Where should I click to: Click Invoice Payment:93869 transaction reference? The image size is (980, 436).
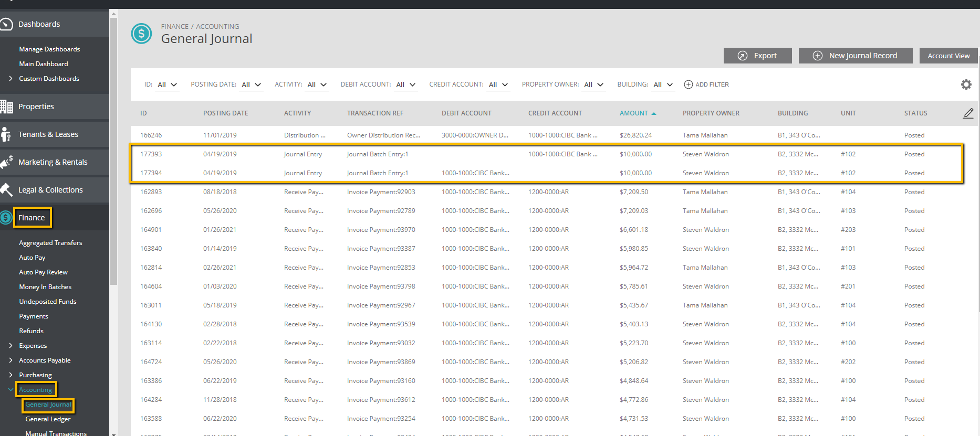pos(381,362)
